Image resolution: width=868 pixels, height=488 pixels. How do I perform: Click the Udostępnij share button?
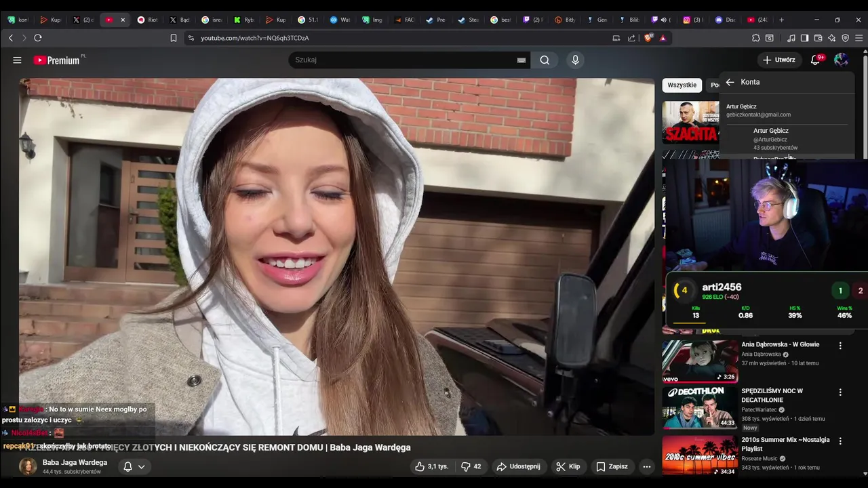pyautogui.click(x=518, y=466)
